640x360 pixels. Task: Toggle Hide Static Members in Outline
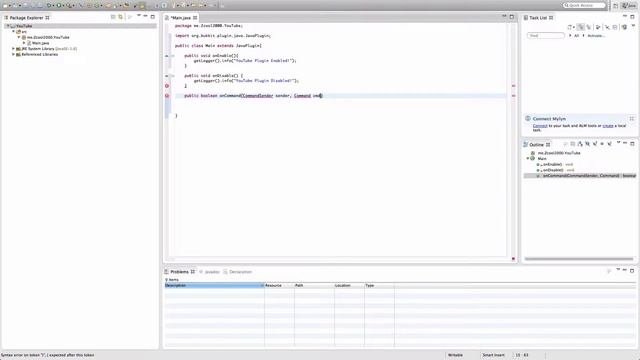point(595,144)
